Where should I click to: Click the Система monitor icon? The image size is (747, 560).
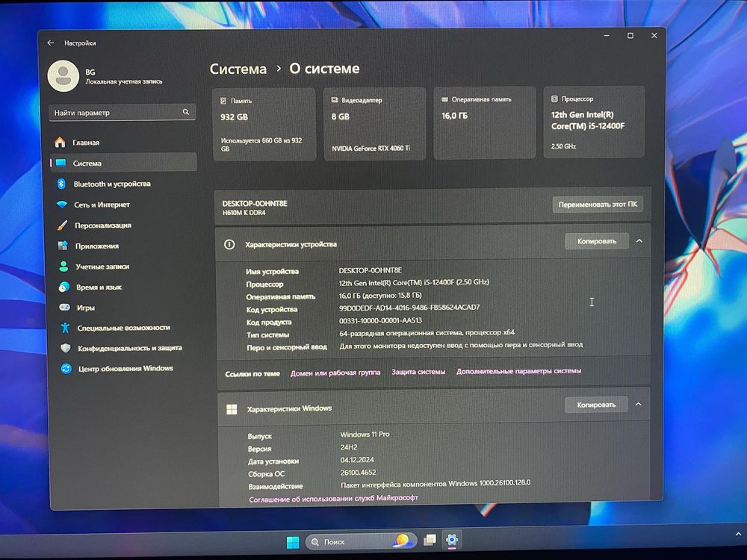[61, 163]
